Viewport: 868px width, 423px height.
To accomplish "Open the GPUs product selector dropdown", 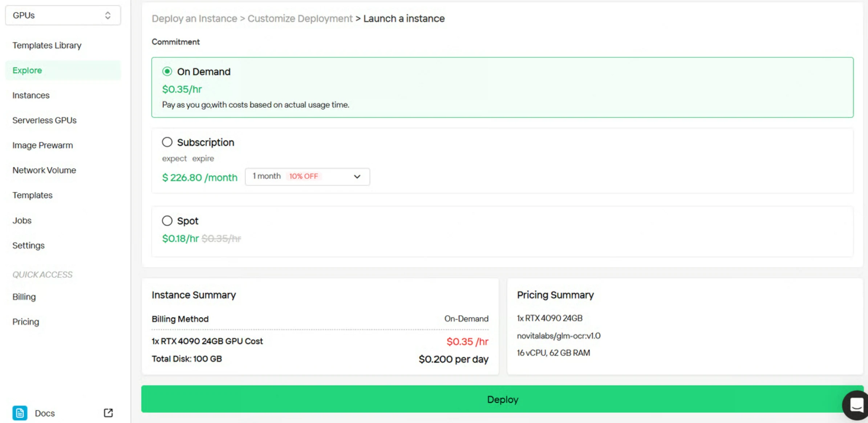I will pos(63,15).
